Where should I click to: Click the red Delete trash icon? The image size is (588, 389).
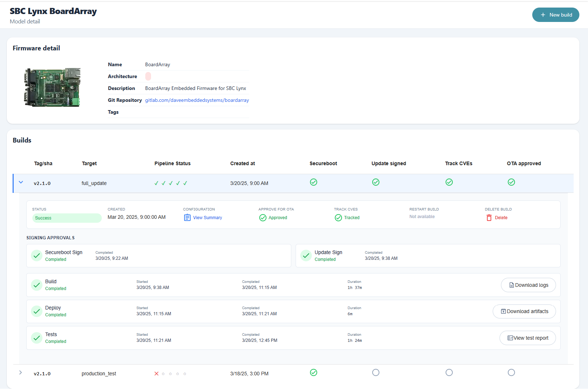(489, 218)
